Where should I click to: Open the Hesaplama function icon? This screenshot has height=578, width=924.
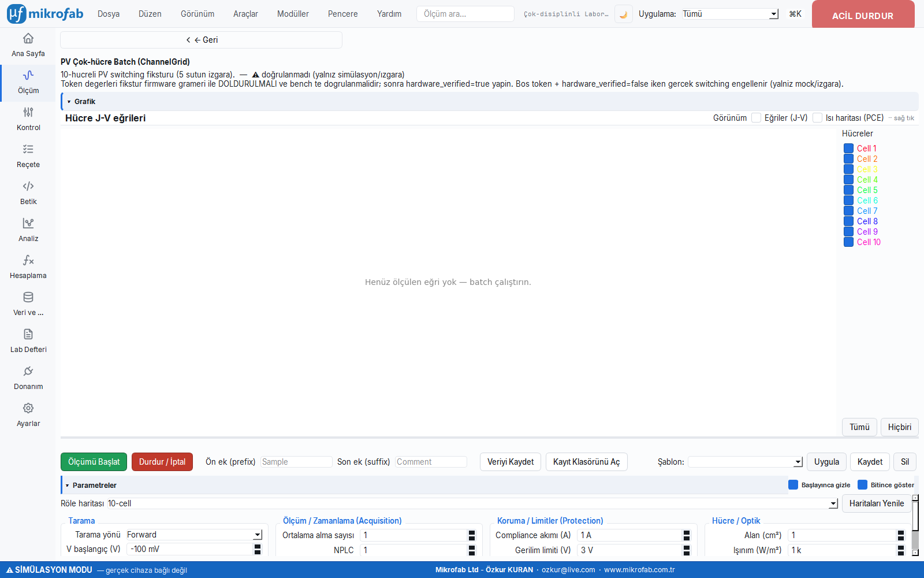[x=28, y=260]
